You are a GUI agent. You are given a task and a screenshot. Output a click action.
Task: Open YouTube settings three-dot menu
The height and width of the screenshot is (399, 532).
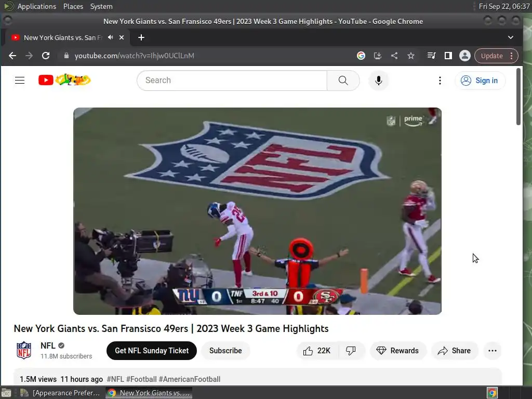click(x=440, y=81)
